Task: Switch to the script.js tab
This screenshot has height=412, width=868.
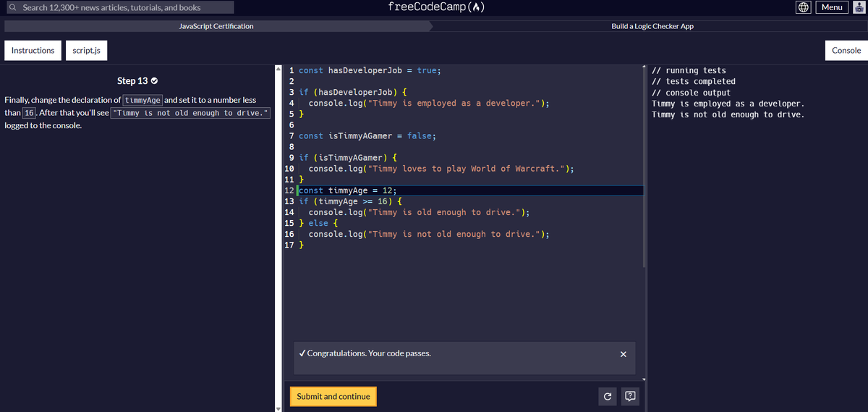Action: pos(87,51)
